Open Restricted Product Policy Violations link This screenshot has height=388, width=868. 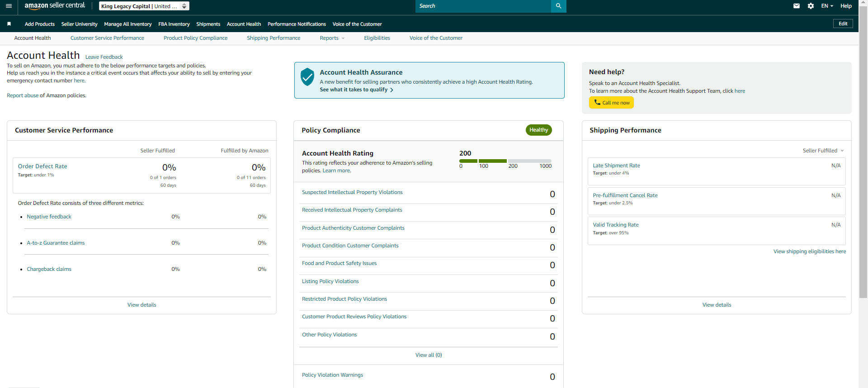pyautogui.click(x=344, y=299)
